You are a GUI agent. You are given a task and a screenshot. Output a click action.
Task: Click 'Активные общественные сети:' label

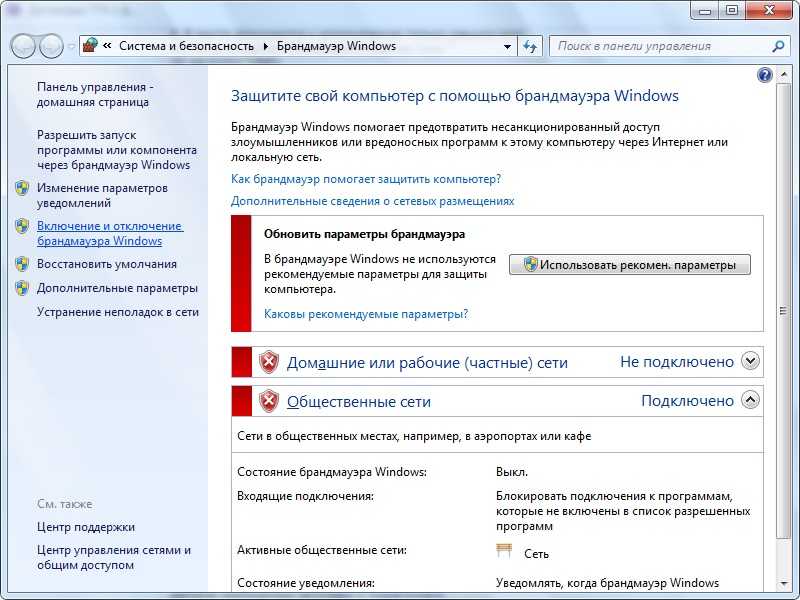click(x=322, y=551)
